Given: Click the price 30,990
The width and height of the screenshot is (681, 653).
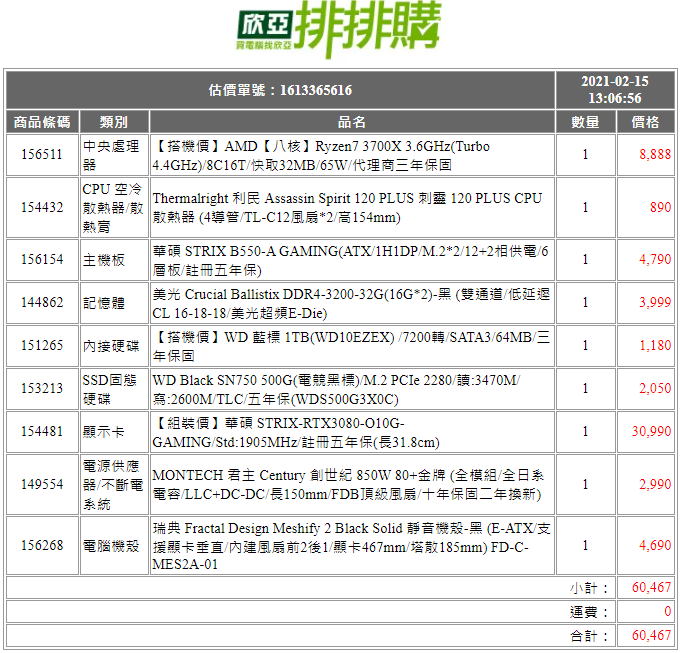Looking at the screenshot, I should 651,431.
